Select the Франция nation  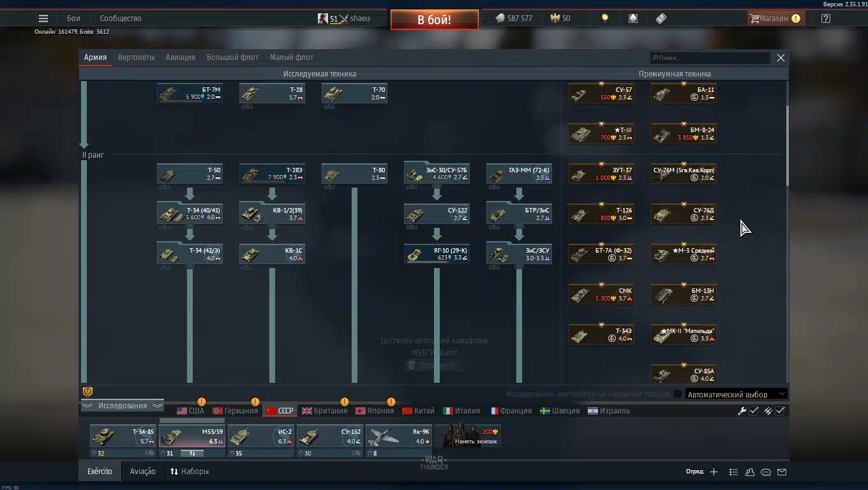[511, 411]
